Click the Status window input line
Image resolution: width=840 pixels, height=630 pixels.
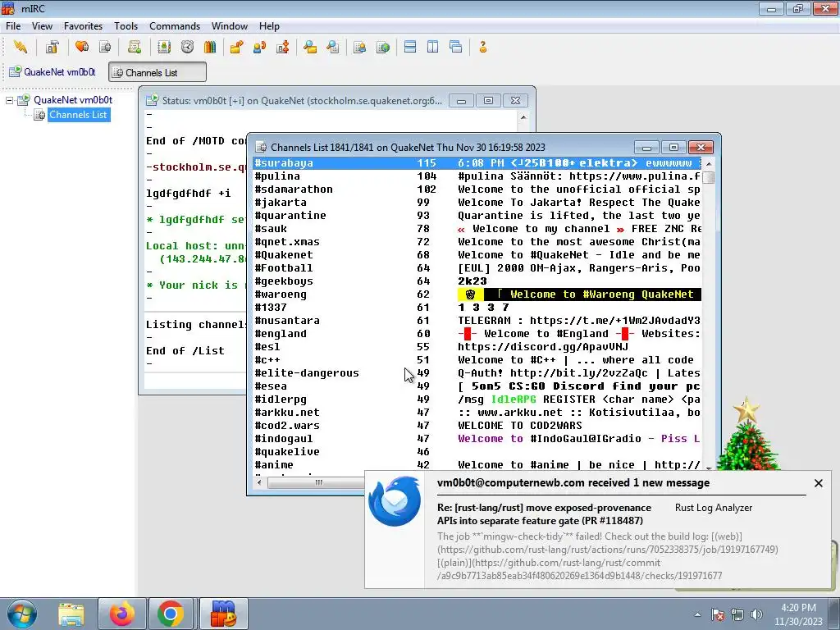pos(195,381)
